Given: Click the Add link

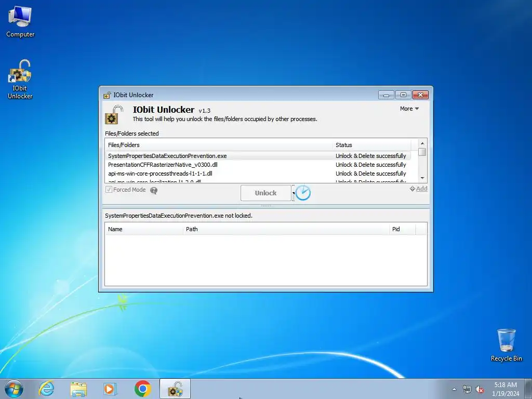Looking at the screenshot, I should (x=418, y=189).
